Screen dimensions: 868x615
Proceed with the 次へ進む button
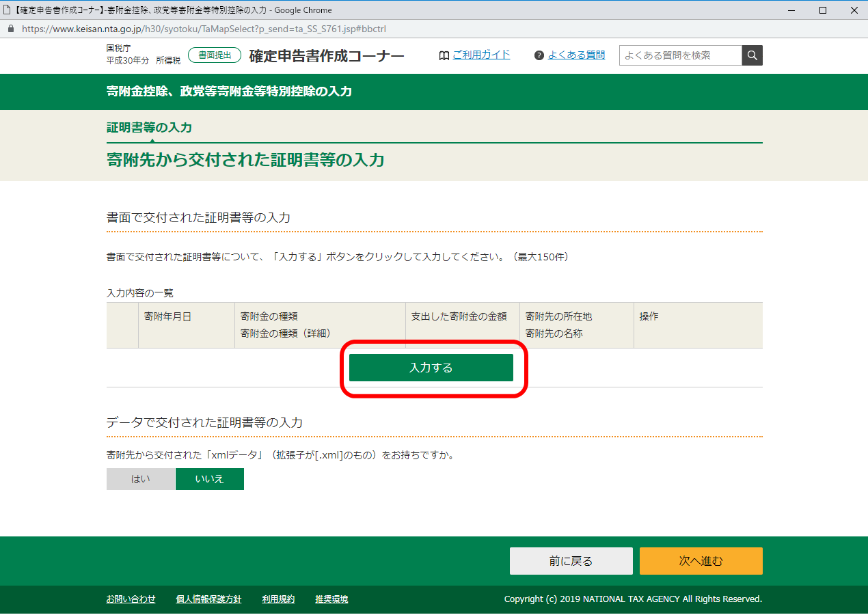point(701,561)
